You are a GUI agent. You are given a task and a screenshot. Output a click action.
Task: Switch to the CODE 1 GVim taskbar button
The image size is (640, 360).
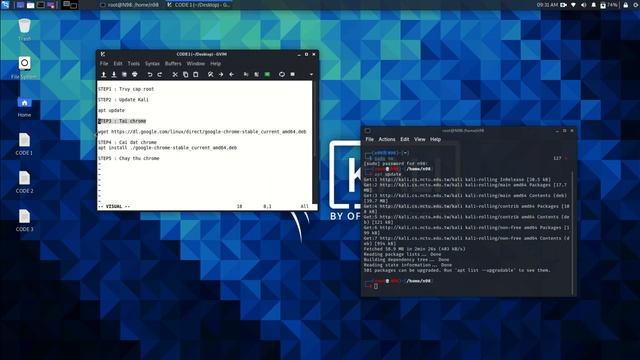click(198, 5)
